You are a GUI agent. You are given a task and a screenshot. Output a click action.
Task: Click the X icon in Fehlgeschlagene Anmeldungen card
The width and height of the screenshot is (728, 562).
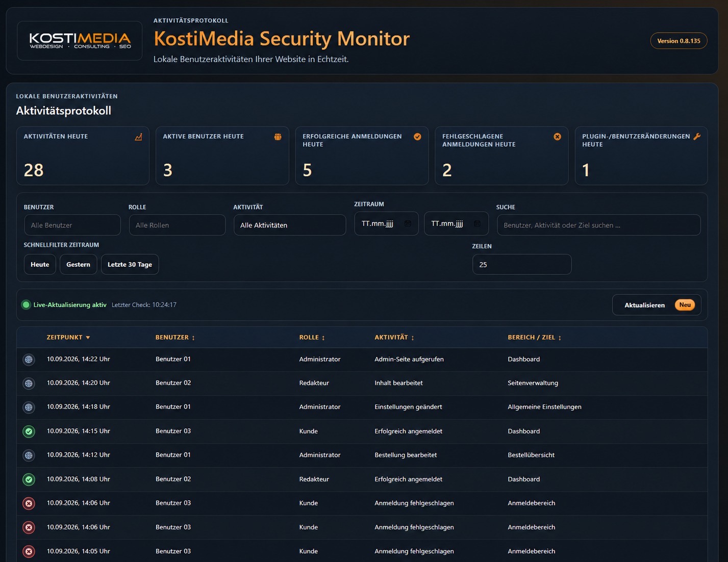557,137
